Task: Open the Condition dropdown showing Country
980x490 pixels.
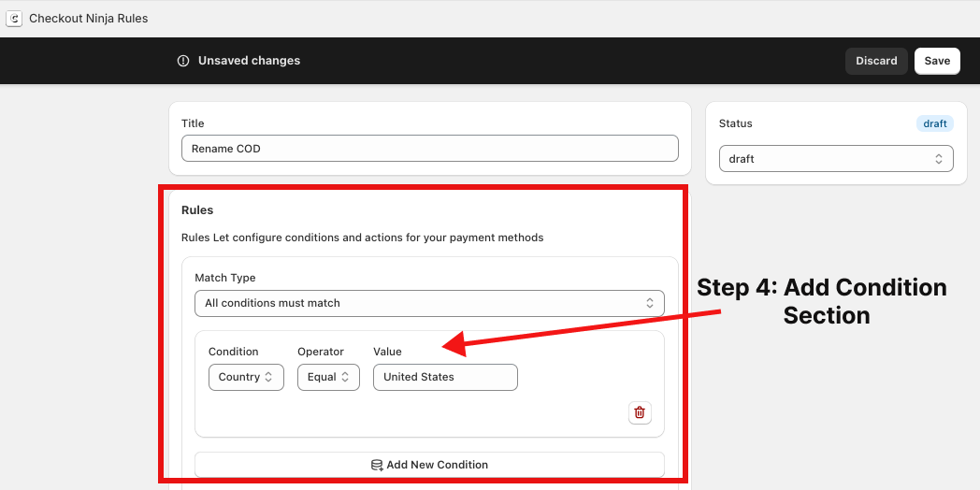Action: tap(245, 377)
